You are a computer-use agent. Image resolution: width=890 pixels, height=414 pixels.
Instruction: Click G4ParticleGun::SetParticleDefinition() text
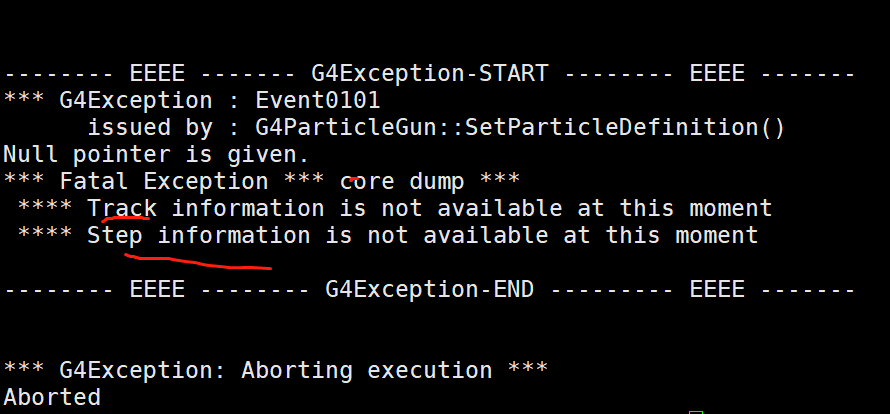[x=520, y=128]
